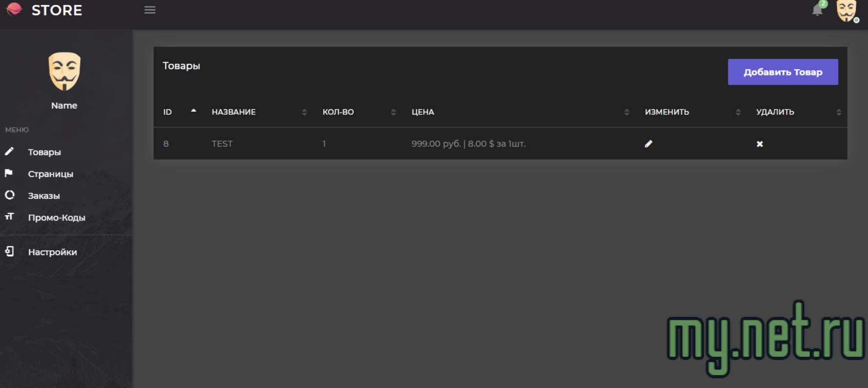Screen dimensions: 868x388
Task: Click the pencil edit icon for TEST
Action: pos(649,144)
